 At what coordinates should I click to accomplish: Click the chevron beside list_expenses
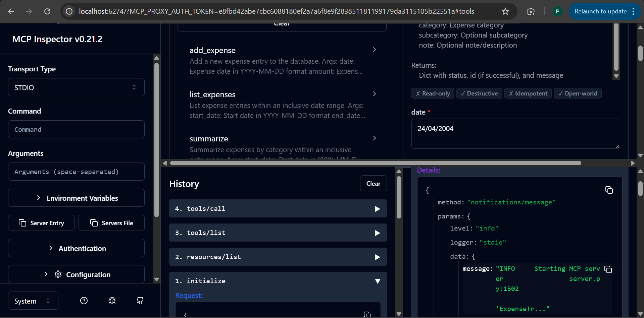click(x=374, y=94)
